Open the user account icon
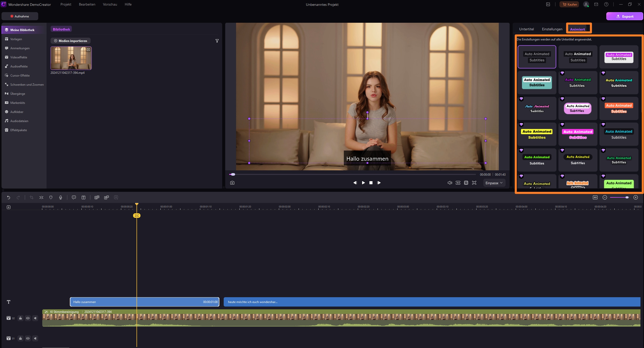Viewport: 644px width, 348px height. [x=586, y=5]
